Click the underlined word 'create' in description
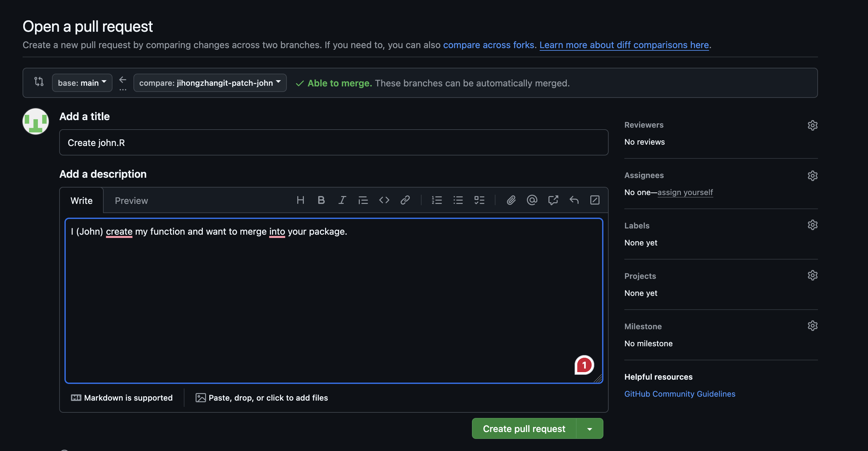This screenshot has width=868, height=451. [119, 232]
